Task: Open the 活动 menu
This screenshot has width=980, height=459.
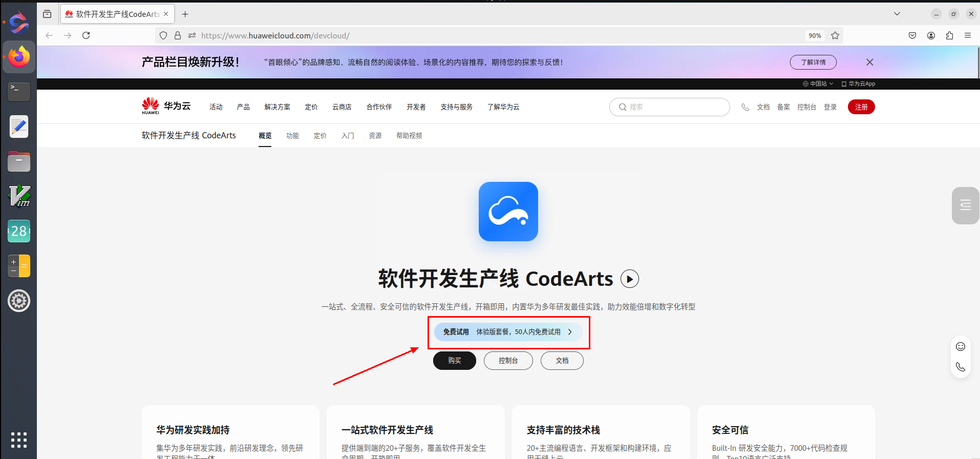Action: [216, 107]
